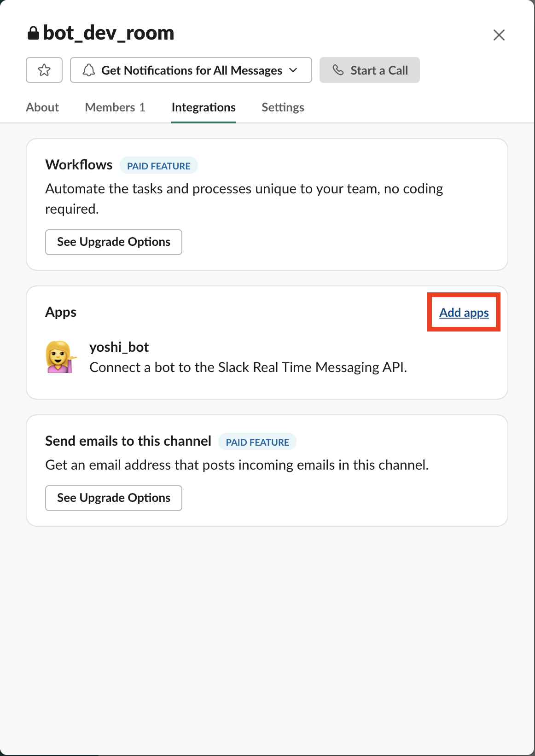Click the lock icon beside channel name

33,33
